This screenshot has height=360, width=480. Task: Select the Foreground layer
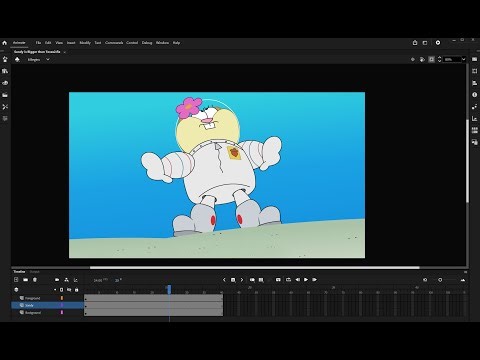tap(32, 298)
